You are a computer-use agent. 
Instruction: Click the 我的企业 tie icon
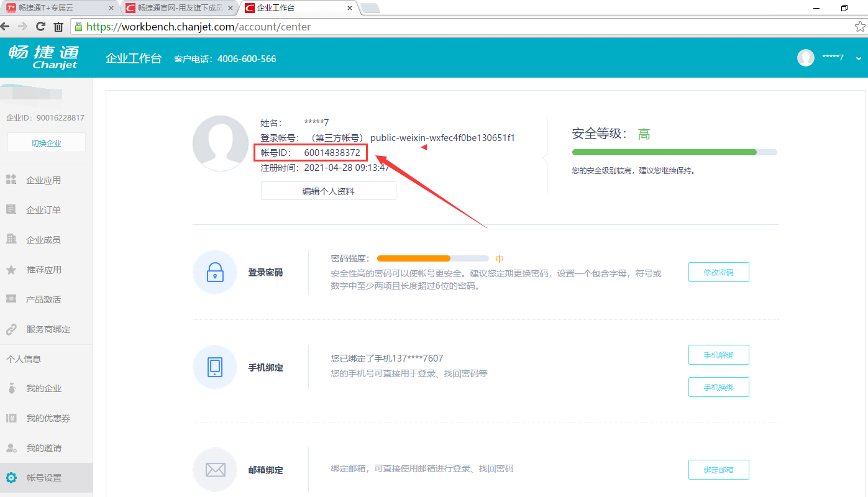point(11,388)
